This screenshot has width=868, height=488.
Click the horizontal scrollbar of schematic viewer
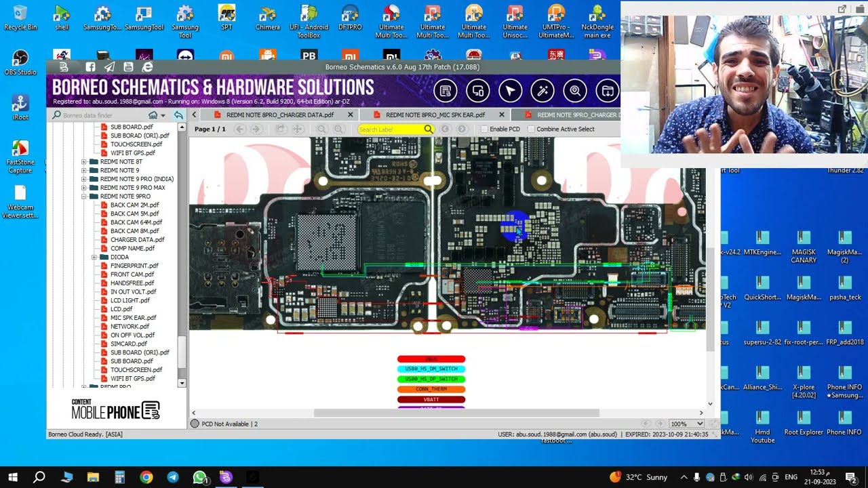pyautogui.click(x=456, y=413)
